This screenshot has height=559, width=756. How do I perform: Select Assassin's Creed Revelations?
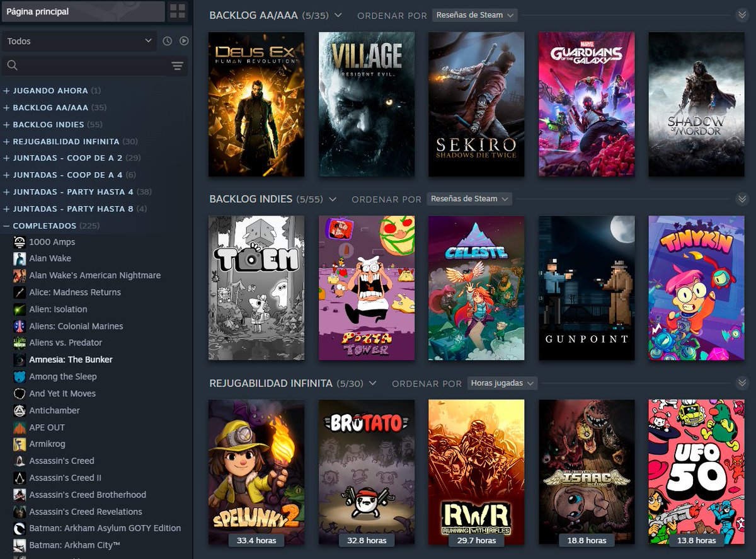coord(86,512)
